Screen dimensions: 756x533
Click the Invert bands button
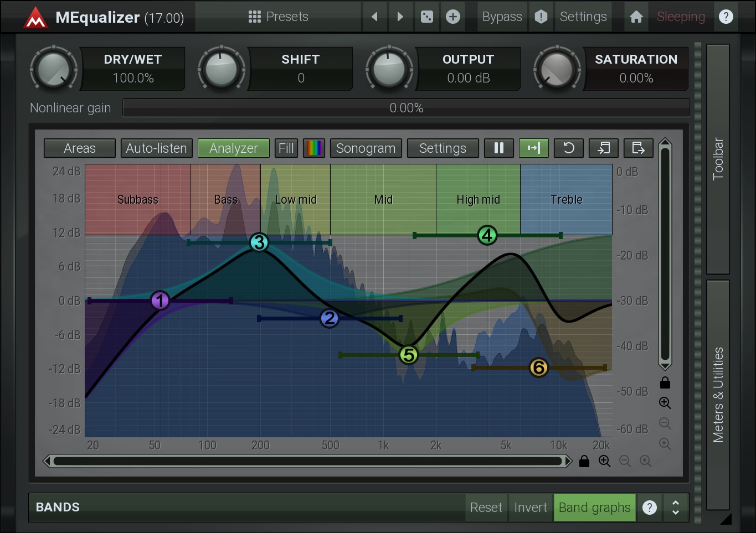point(530,508)
